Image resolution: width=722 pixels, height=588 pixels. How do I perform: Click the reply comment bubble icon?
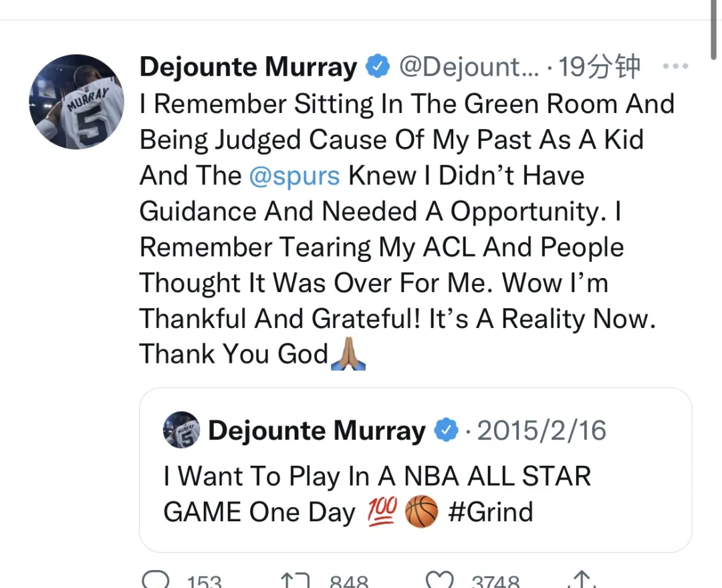[x=156, y=579]
